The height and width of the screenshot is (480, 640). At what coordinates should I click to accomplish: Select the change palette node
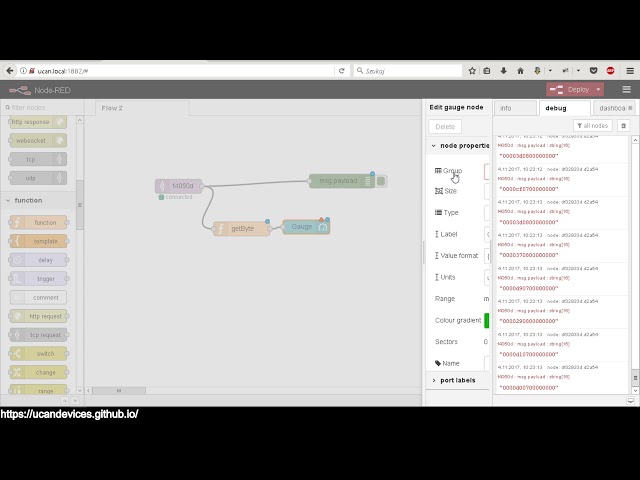(x=38, y=372)
